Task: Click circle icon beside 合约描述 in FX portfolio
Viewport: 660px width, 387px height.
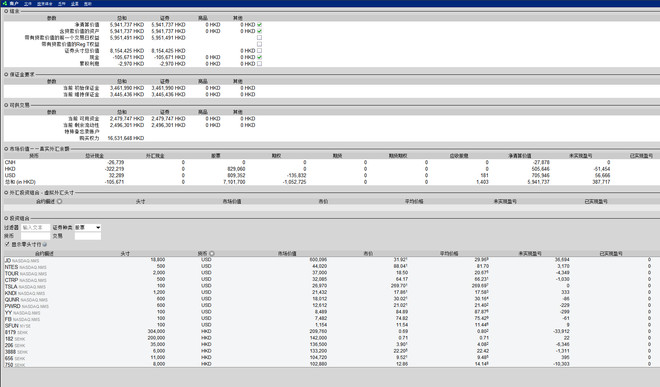Action: 59,202
